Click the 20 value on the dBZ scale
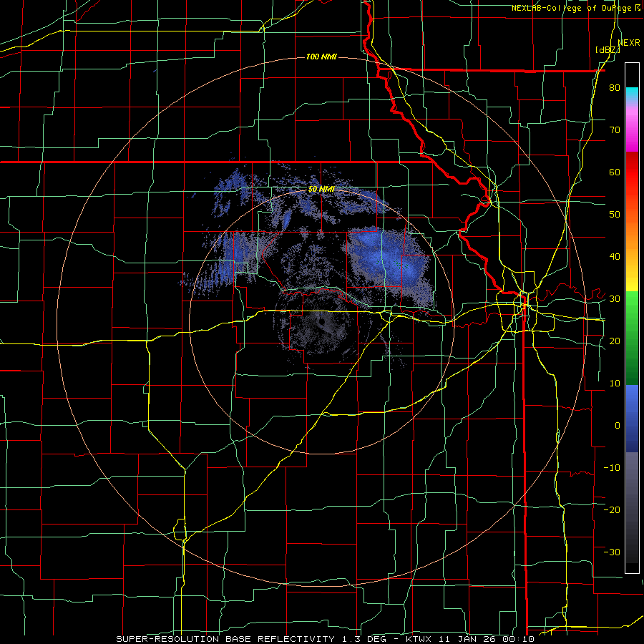The width and height of the screenshot is (644, 644). (615, 341)
